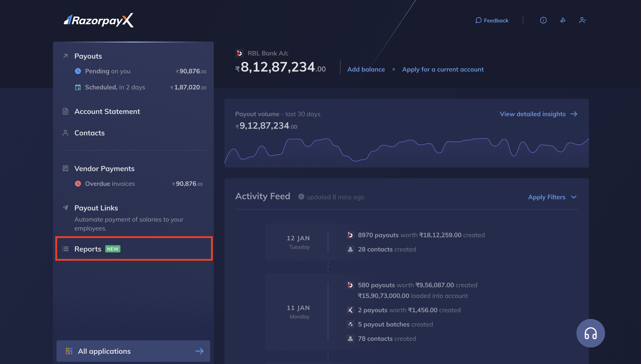Screen dimensions: 641x364
Task: Click 5 payout batches created entry
Action: click(x=395, y=324)
